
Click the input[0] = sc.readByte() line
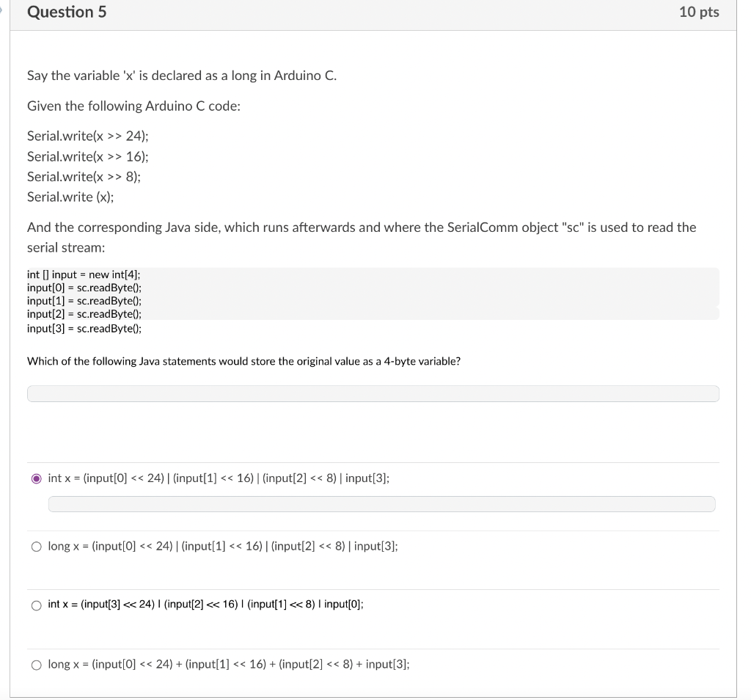[x=84, y=288]
